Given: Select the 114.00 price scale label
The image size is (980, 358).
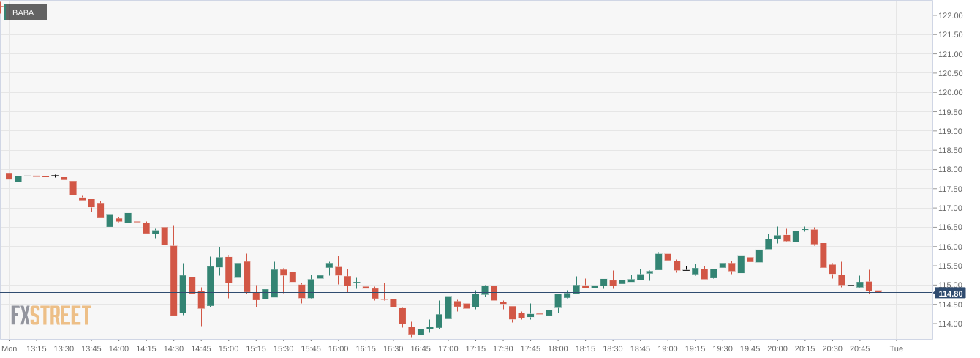Looking at the screenshot, I should (949, 324).
